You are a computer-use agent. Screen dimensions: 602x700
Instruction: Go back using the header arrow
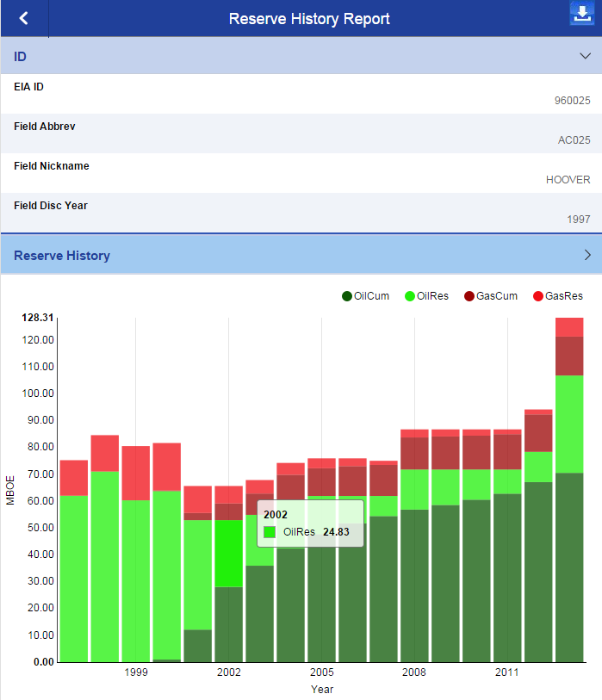click(23, 18)
